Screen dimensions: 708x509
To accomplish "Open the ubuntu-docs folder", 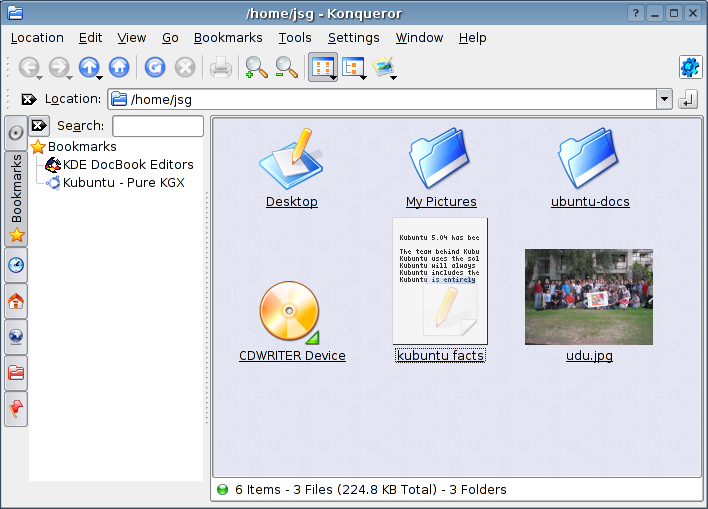I will [589, 158].
